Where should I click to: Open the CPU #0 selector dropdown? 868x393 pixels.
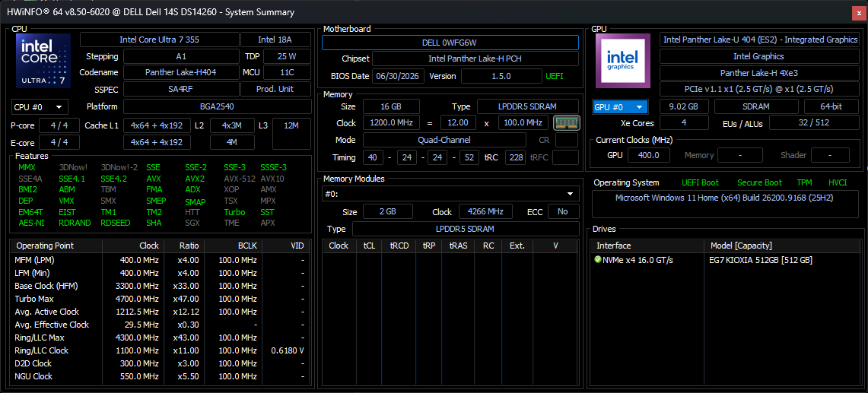point(40,107)
